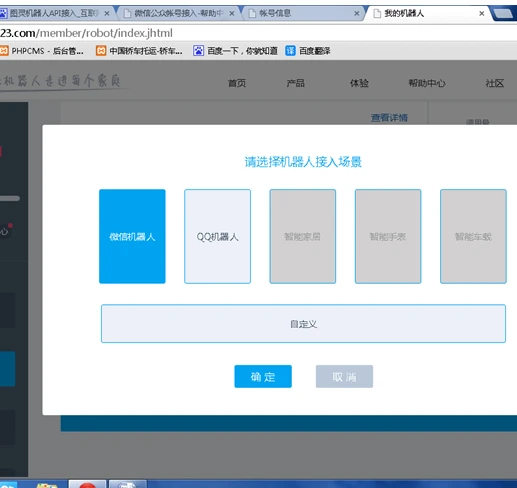
Task: Open the 百度翻译 bookmark
Action: [x=308, y=51]
